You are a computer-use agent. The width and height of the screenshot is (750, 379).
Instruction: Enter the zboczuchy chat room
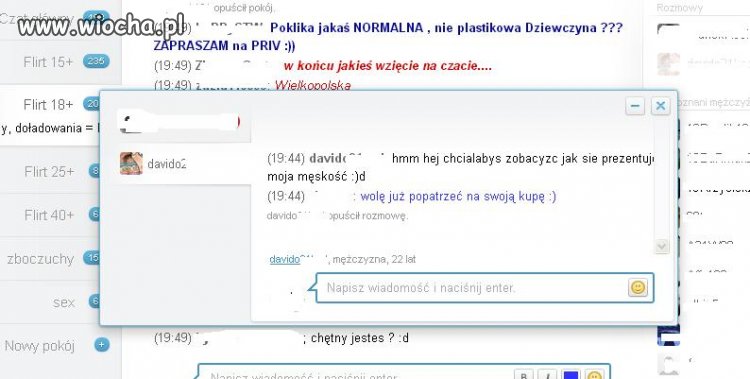pos(41,259)
